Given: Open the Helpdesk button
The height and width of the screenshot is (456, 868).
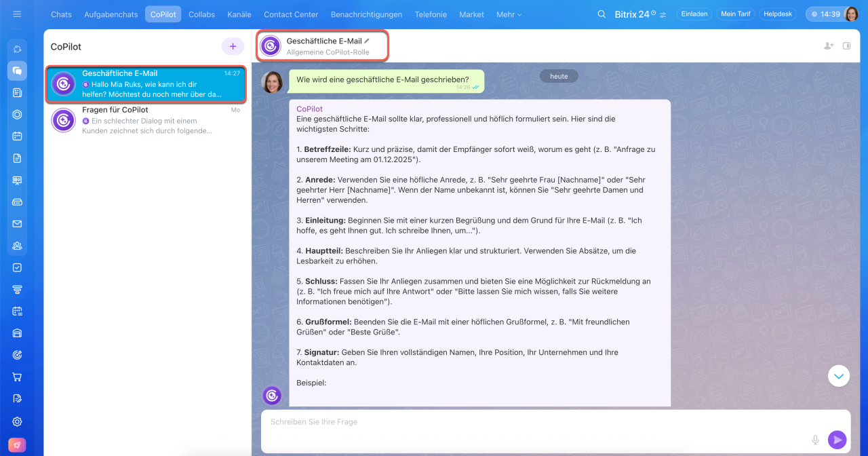Looking at the screenshot, I should tap(777, 14).
